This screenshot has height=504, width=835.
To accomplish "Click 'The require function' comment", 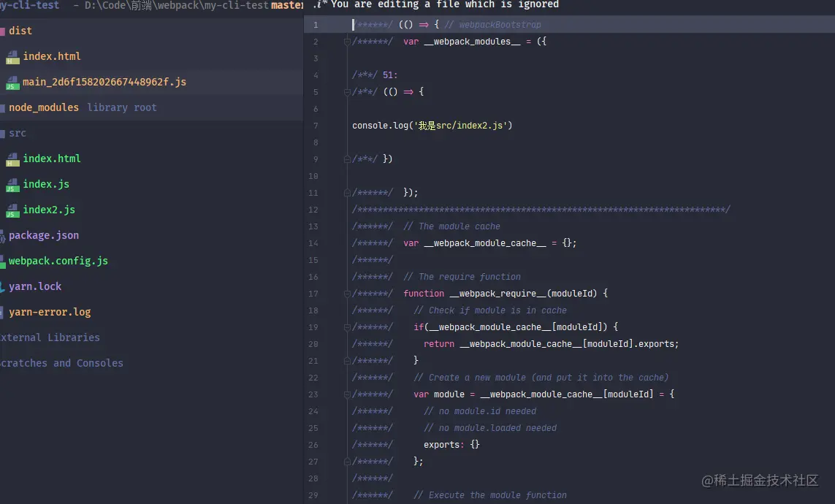I will click(462, 277).
